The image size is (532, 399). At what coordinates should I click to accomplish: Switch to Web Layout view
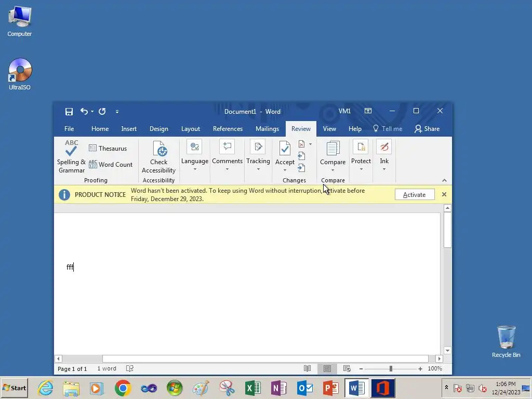click(x=347, y=368)
